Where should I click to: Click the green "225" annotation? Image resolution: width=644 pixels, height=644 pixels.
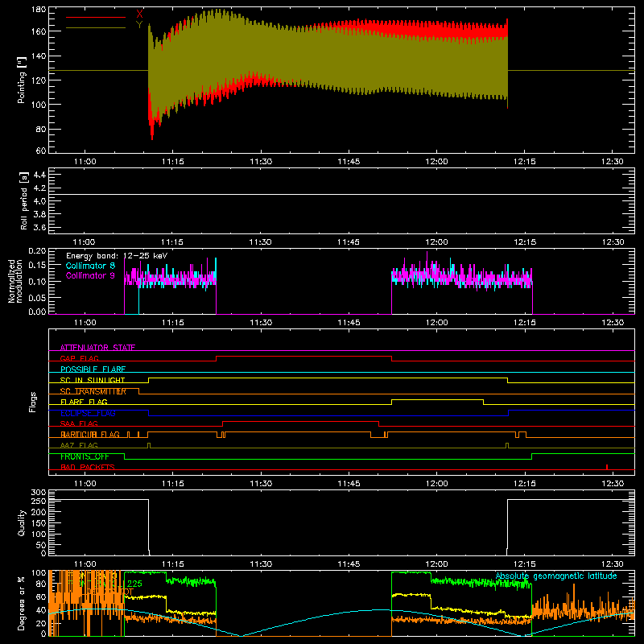(134, 584)
